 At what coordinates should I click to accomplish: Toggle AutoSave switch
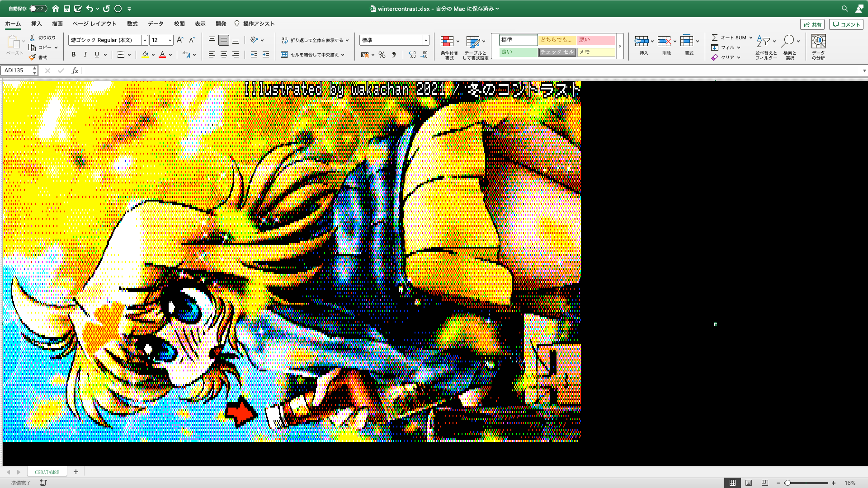tap(38, 9)
